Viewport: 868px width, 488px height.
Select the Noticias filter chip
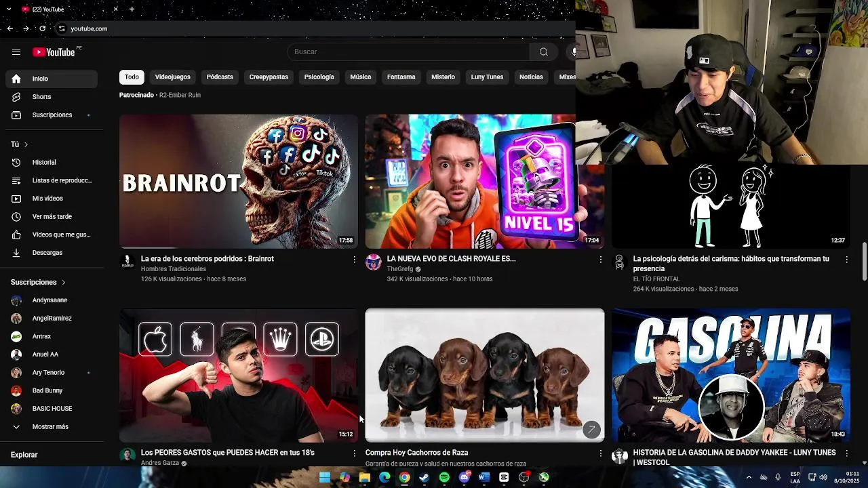click(531, 77)
